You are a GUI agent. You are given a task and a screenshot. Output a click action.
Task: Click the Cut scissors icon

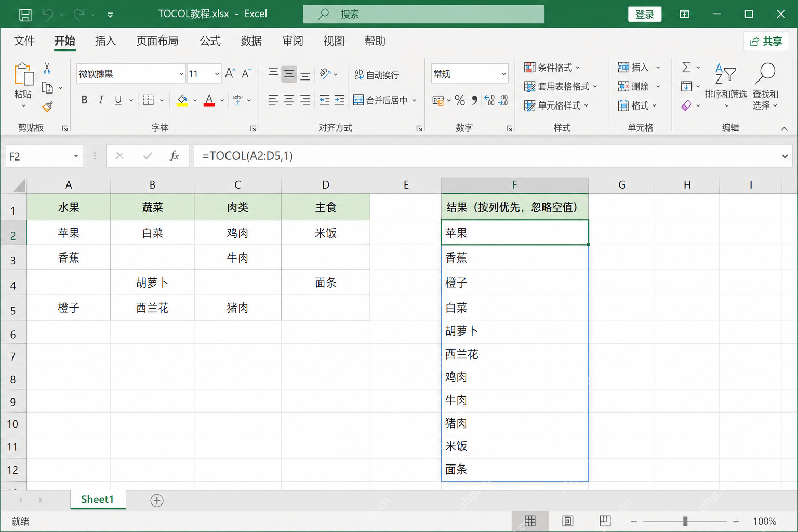(47, 68)
